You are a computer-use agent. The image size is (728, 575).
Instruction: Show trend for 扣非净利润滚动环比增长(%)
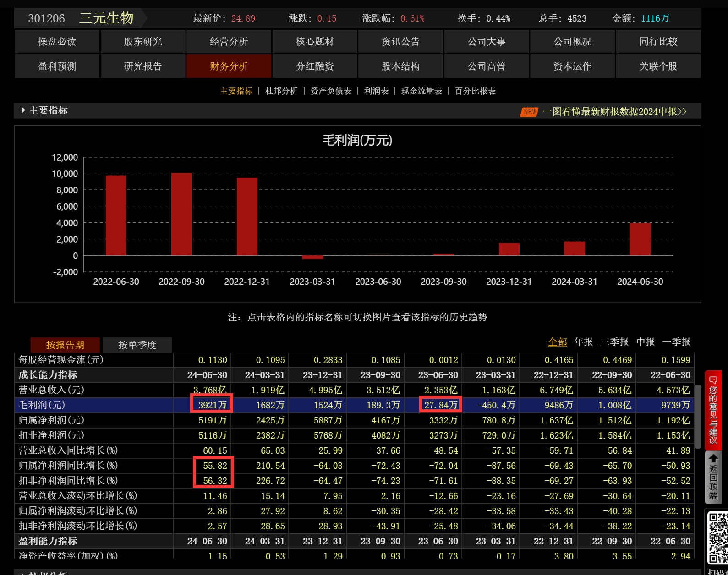(78, 526)
